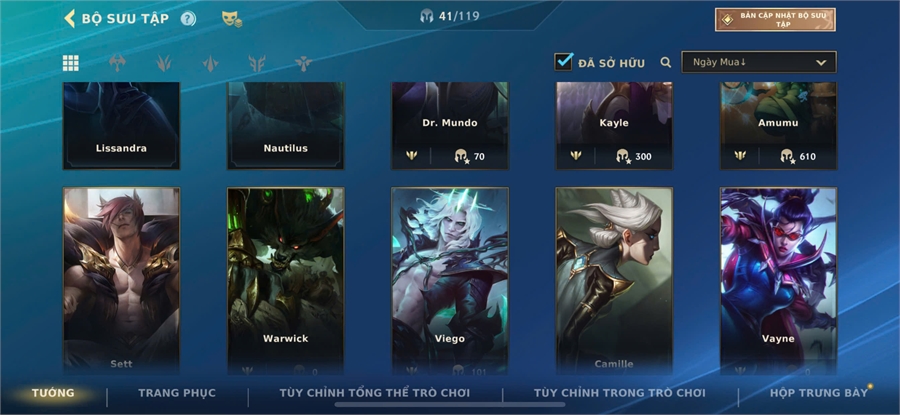Image resolution: width=900 pixels, height=415 pixels.
Task: Click the search magnifier icon
Action: coord(666,63)
